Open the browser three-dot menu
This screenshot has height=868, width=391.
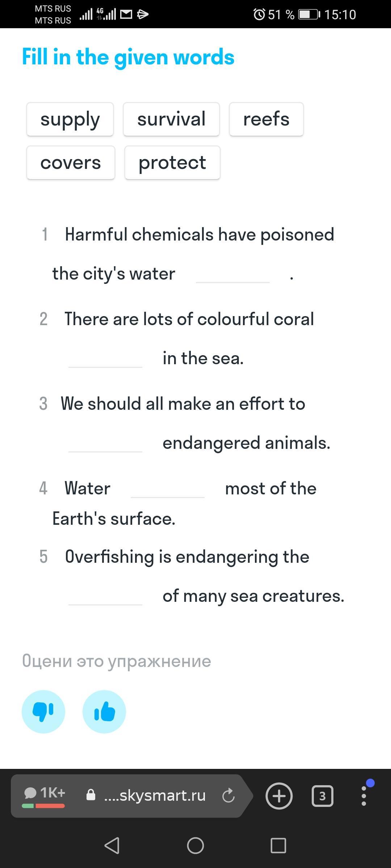point(364,796)
